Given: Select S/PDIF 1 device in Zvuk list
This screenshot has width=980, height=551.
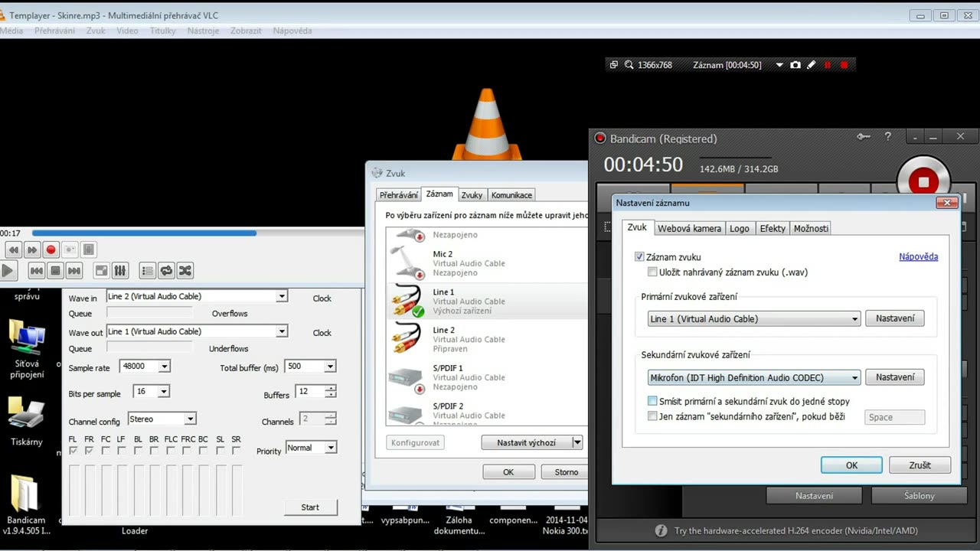Looking at the screenshot, I should pos(487,377).
